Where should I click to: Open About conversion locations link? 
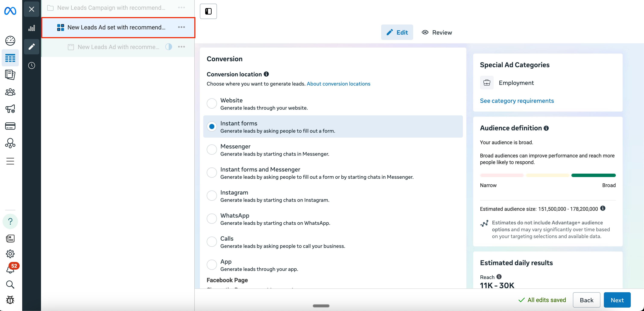[x=338, y=84]
